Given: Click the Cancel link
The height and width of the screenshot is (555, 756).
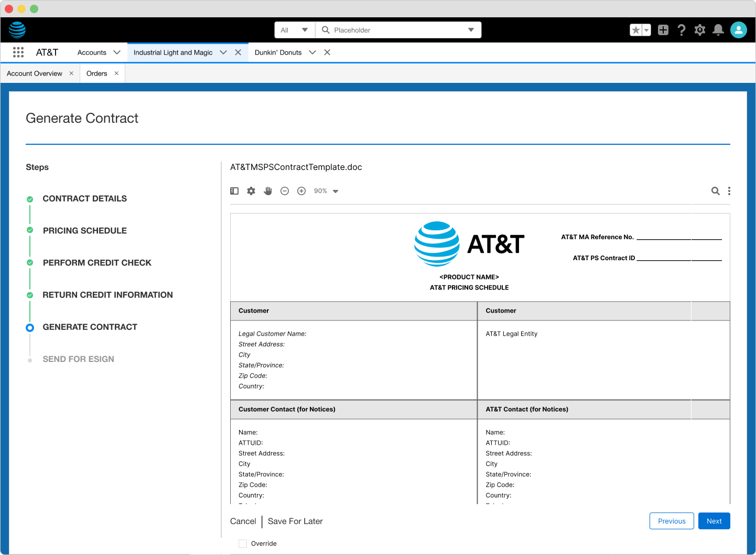Looking at the screenshot, I should coord(243,521).
